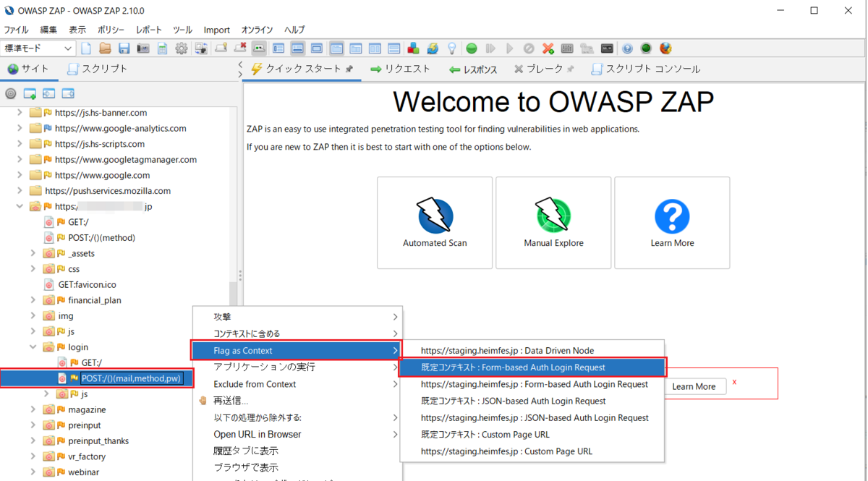Select 既定コンテキスト : Form-based Auth Login Request
Viewport: 868px width, 481px height.
(x=532, y=367)
